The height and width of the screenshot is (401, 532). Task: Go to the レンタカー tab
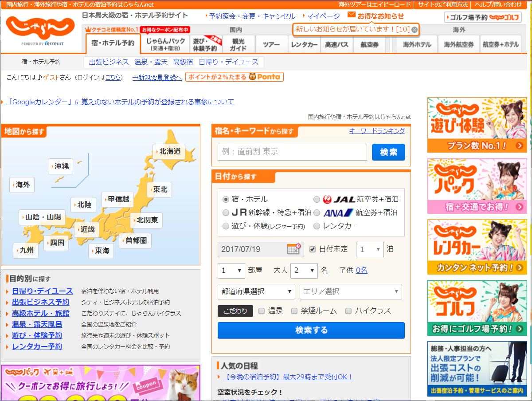(304, 44)
